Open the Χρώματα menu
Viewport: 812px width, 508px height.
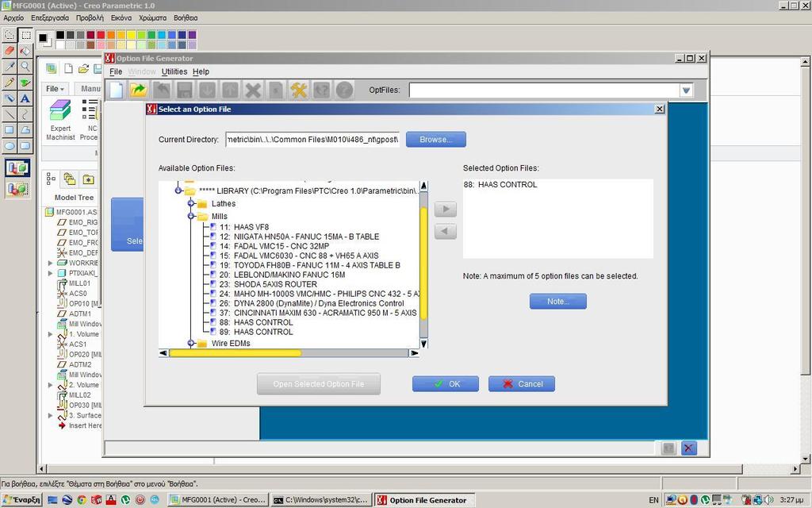tap(153, 17)
